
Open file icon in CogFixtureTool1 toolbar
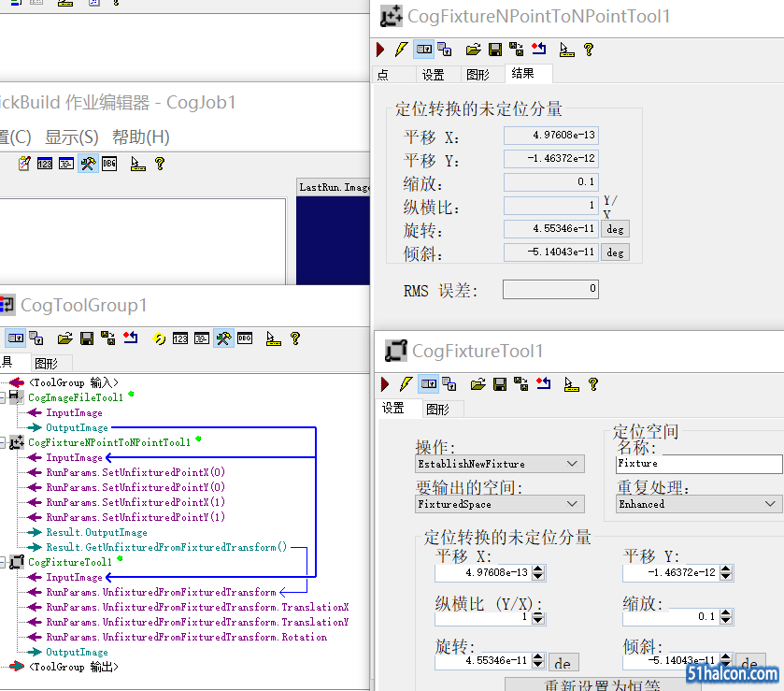[478, 384]
